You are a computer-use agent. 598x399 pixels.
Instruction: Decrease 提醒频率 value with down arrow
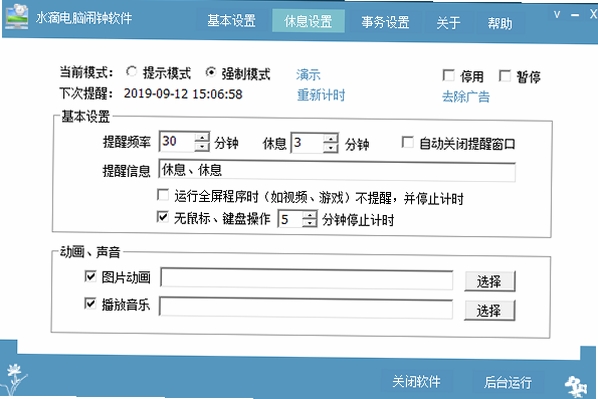point(202,146)
